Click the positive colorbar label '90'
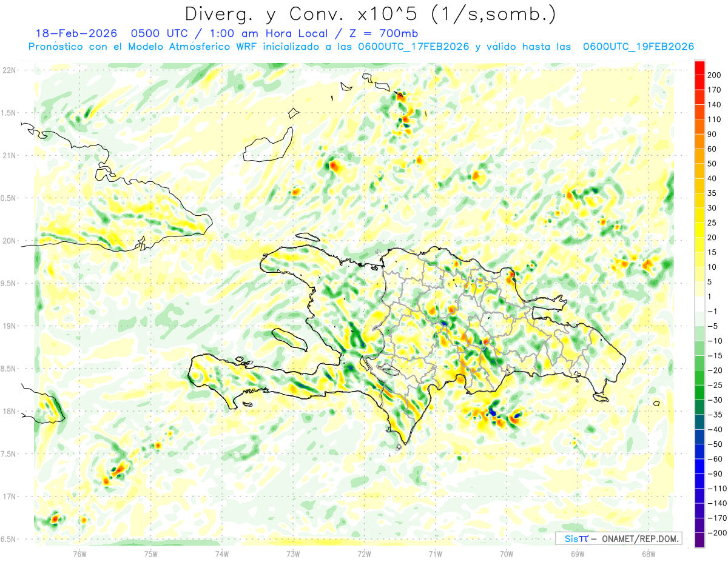Image resolution: width=728 pixels, height=562 pixels. 713,134
